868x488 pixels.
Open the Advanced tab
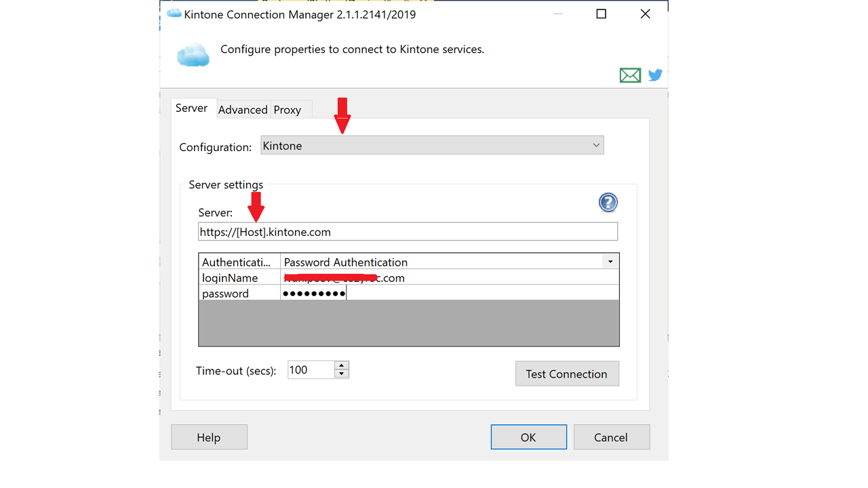point(243,110)
